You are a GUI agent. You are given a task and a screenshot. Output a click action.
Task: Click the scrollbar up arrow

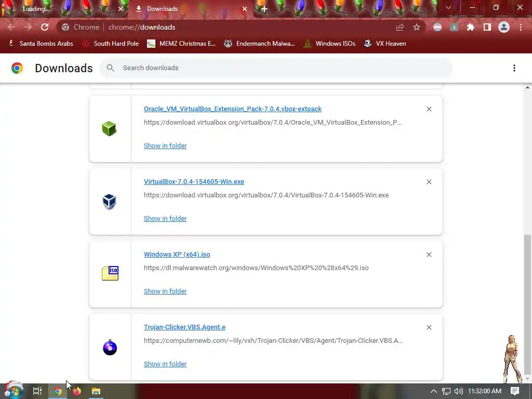pos(527,87)
